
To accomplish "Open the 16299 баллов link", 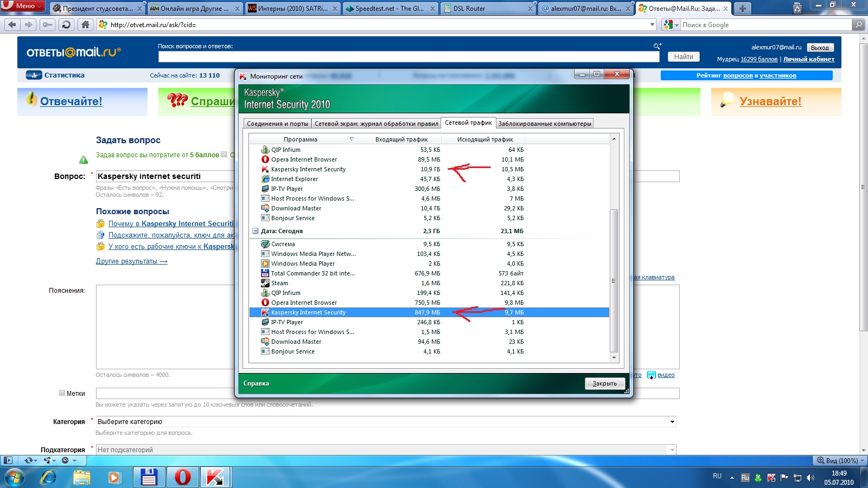I will [x=759, y=59].
